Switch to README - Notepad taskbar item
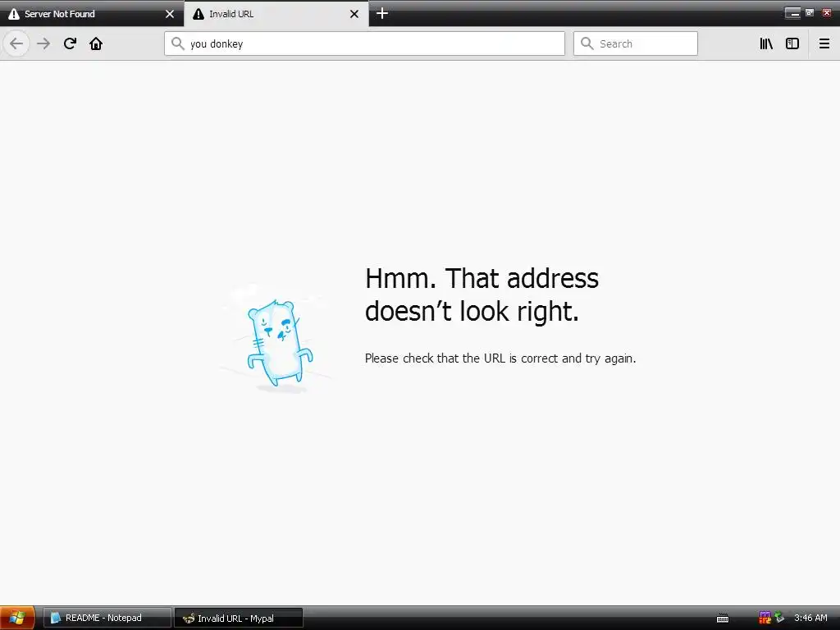 [107, 618]
